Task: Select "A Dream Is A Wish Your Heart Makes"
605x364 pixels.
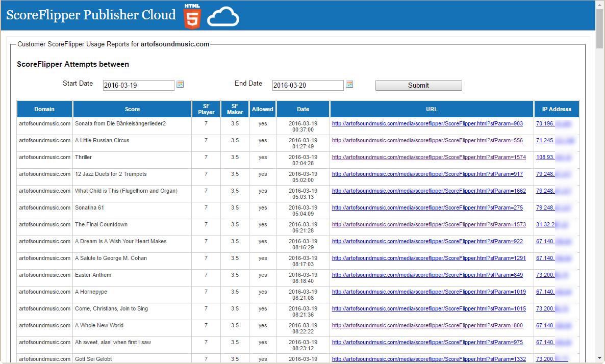Action: 121,241
